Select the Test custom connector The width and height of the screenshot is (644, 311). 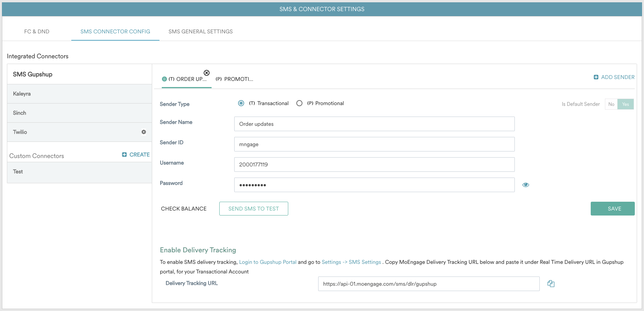tap(80, 172)
